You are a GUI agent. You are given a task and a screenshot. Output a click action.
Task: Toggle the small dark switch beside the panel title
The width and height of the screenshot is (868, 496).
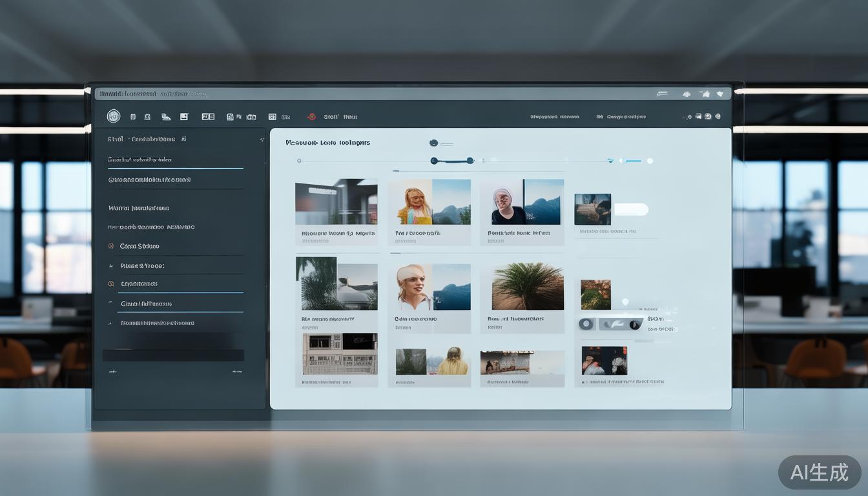(x=434, y=143)
